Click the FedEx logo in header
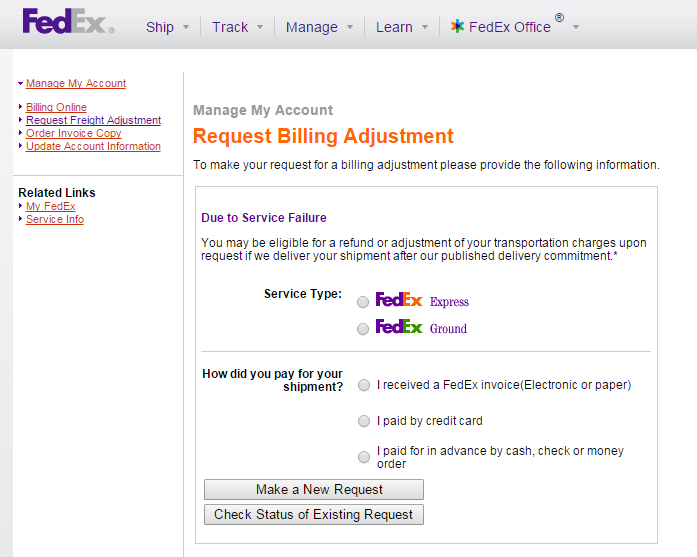The image size is (697, 557). tap(68, 21)
